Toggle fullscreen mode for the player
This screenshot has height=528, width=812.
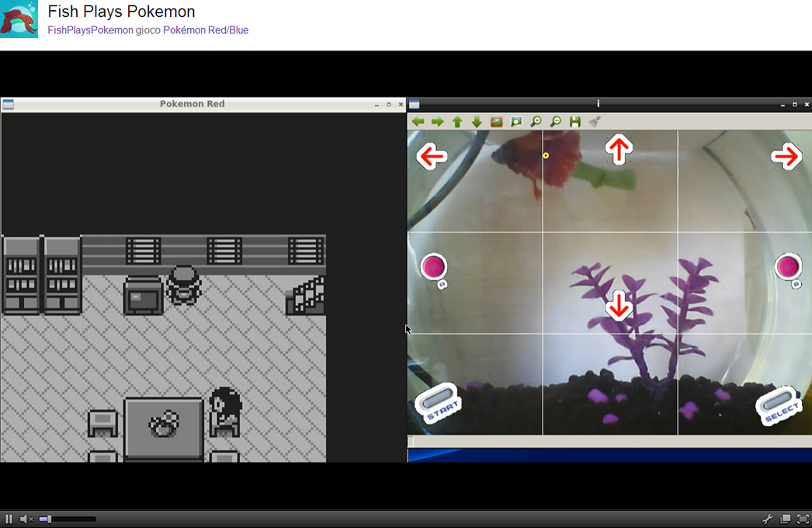[803, 519]
